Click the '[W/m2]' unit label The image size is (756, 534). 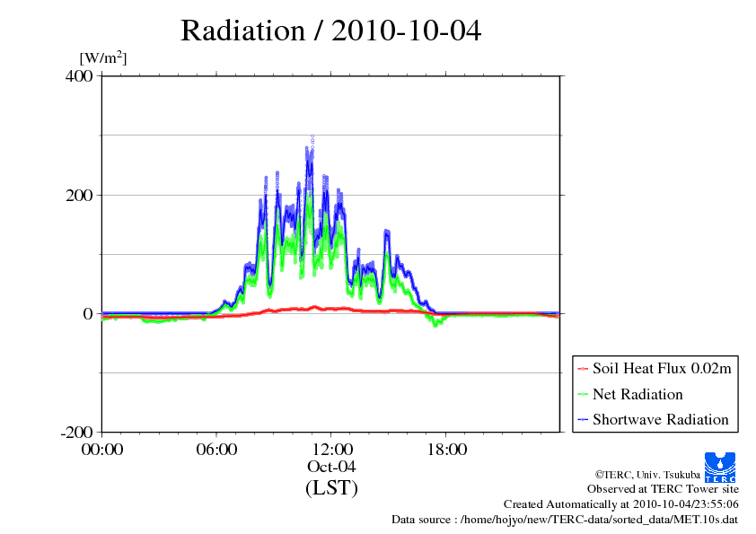[x=103, y=57]
